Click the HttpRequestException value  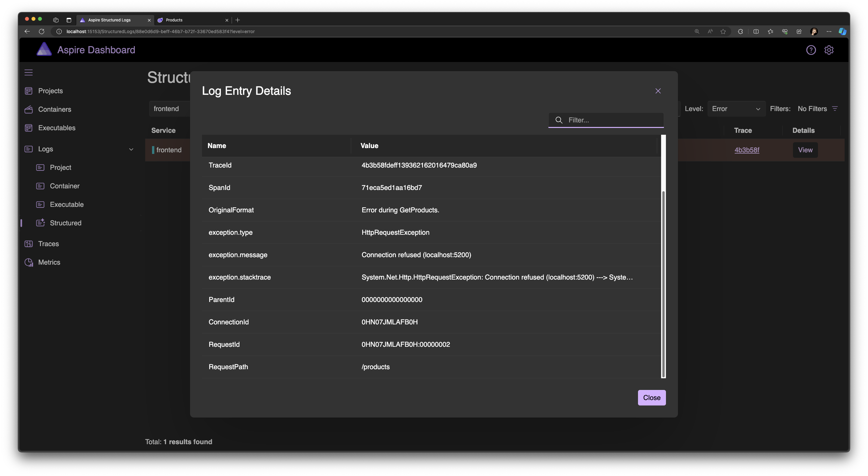click(395, 232)
